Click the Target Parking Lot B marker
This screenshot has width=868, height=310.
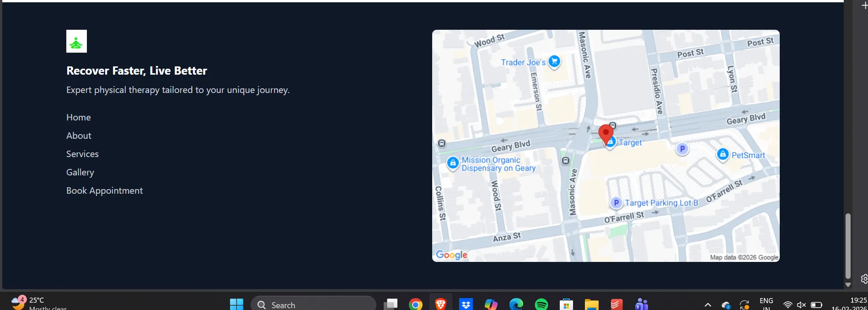click(x=616, y=203)
